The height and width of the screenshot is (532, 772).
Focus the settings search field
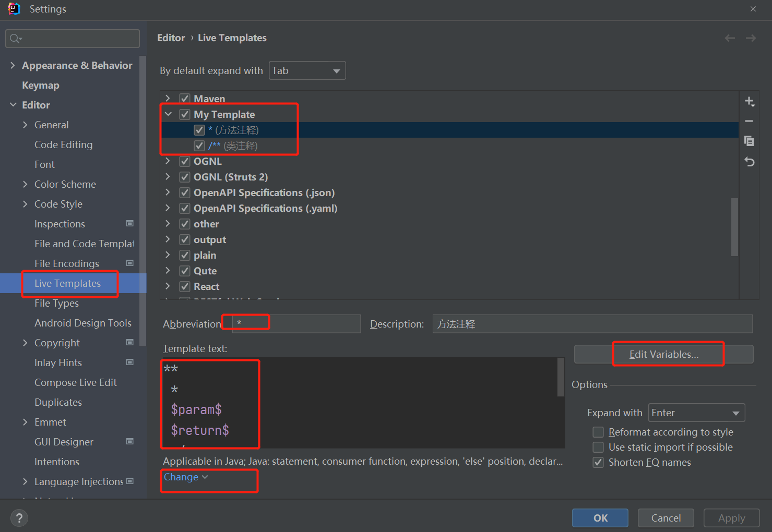pos(73,39)
